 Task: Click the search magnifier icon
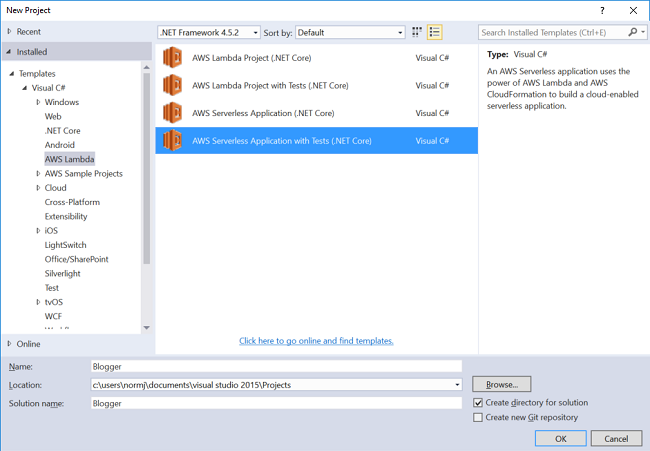tap(633, 32)
